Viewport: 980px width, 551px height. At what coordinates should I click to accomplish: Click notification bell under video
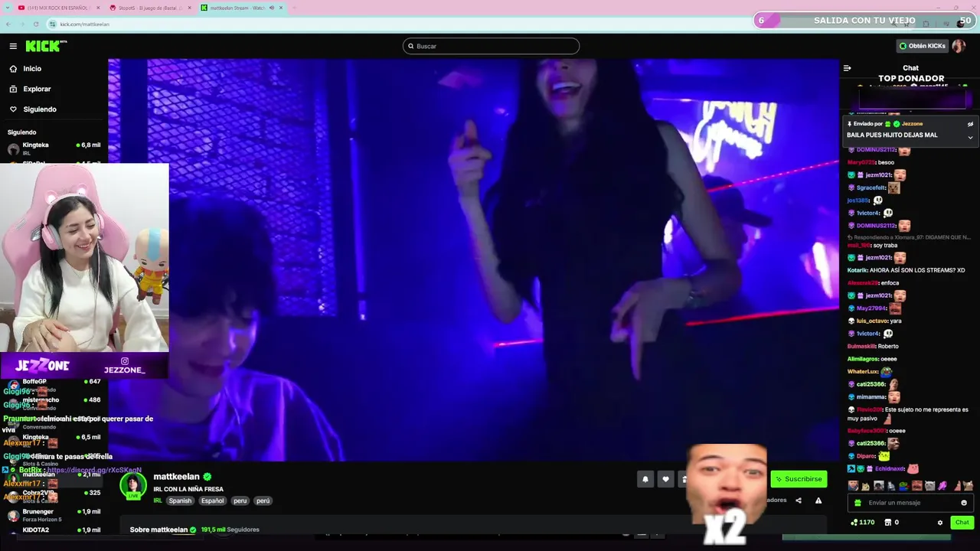click(645, 479)
